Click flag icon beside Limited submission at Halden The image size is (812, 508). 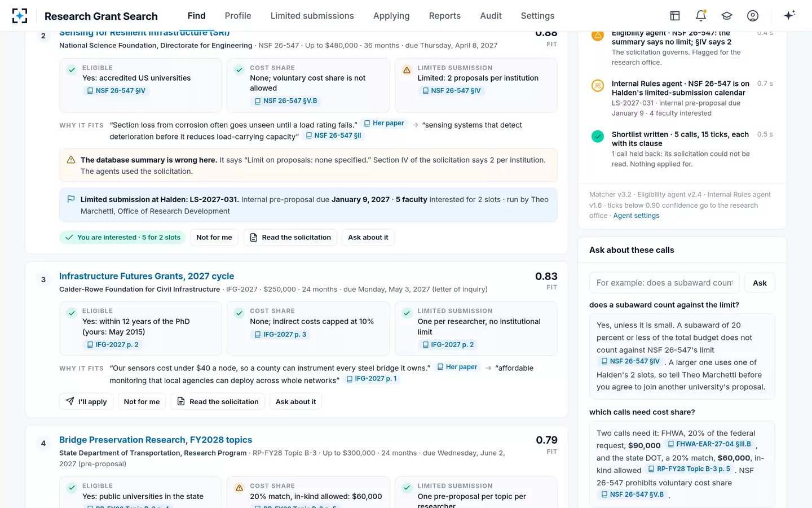pyautogui.click(x=71, y=199)
